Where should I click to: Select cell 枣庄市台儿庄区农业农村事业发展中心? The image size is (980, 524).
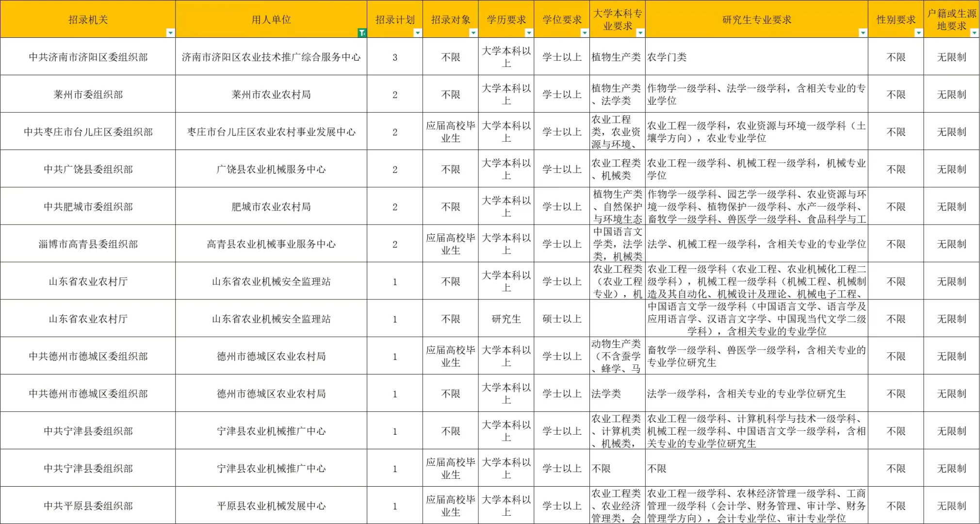(x=271, y=131)
